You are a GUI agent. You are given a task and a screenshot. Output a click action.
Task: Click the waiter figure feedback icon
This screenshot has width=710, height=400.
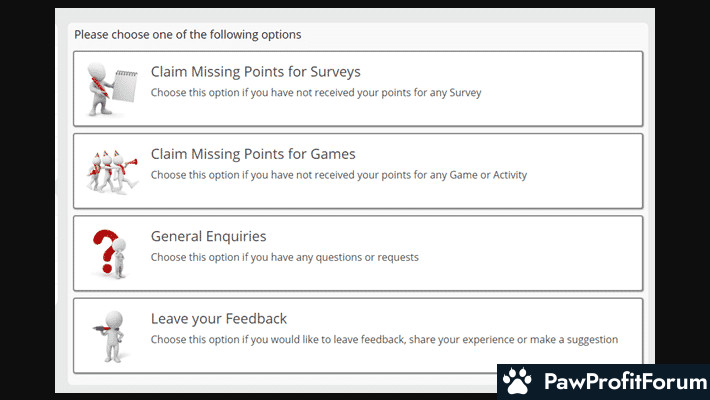(110, 336)
